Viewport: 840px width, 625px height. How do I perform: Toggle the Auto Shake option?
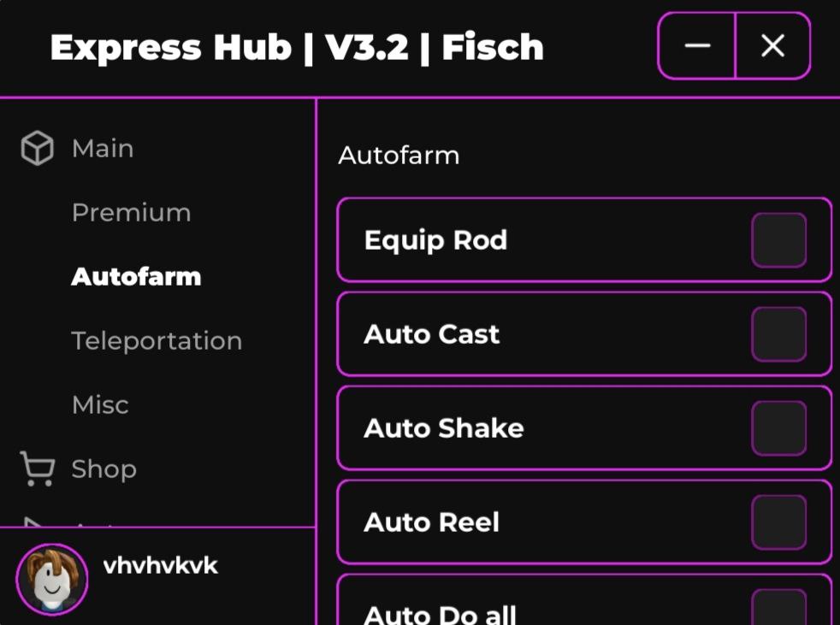[x=778, y=428]
